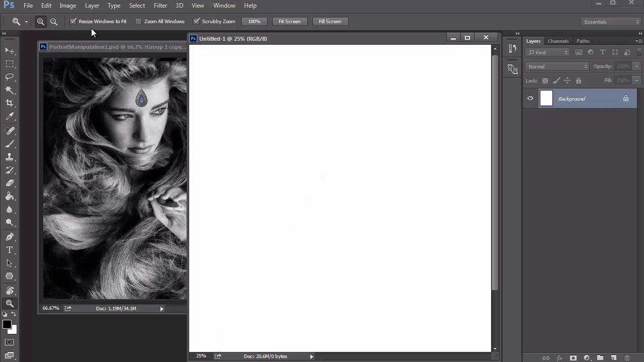Click the zoom out magnifier icon
644x362 pixels.
[54, 22]
